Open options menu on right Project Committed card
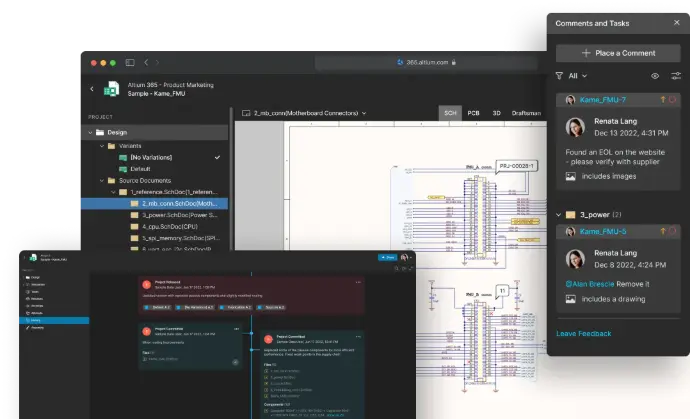This screenshot has width=690, height=419. tap(358, 337)
